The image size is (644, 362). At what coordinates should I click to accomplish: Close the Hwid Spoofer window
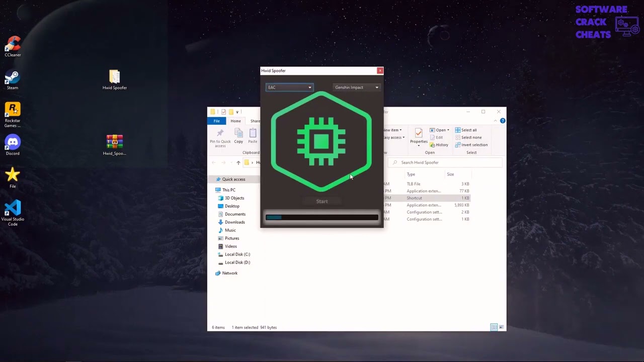(380, 70)
